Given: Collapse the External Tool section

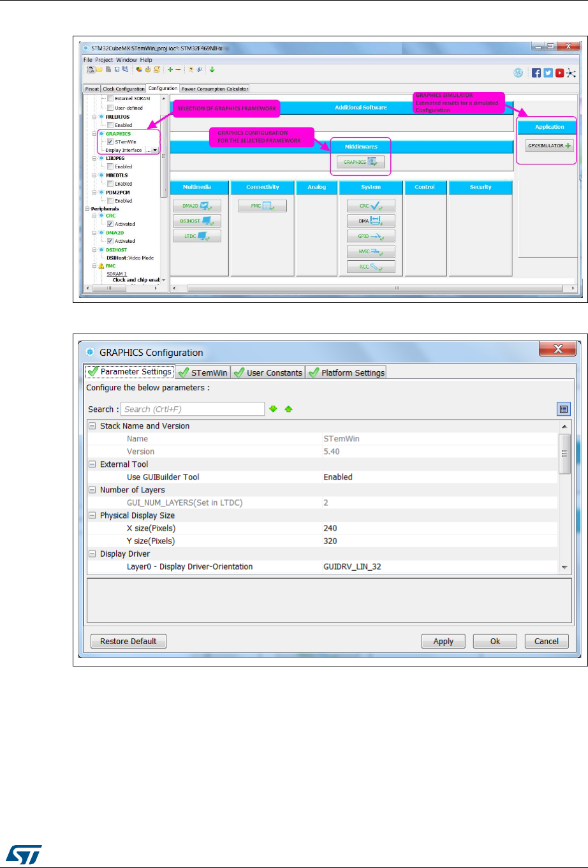Looking at the screenshot, I should [x=92, y=464].
